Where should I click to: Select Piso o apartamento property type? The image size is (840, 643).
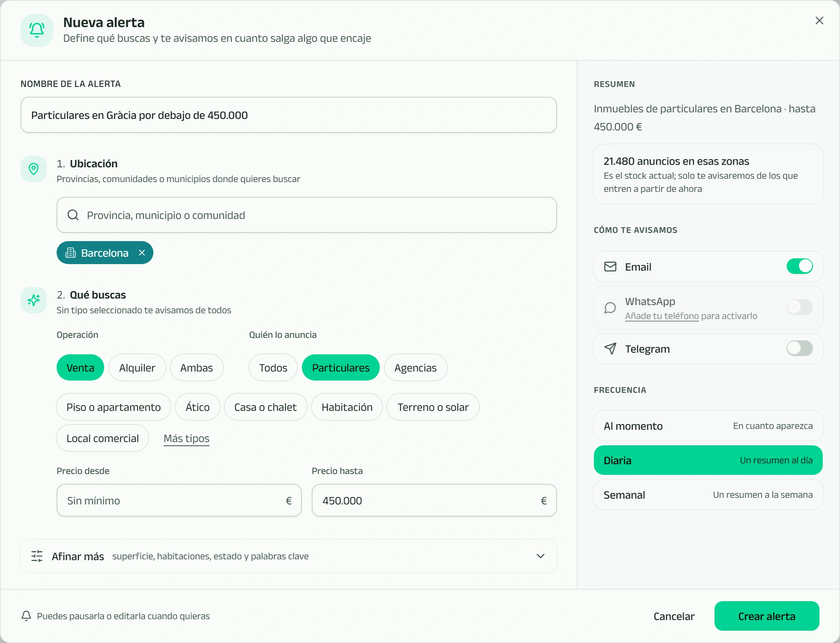point(114,407)
